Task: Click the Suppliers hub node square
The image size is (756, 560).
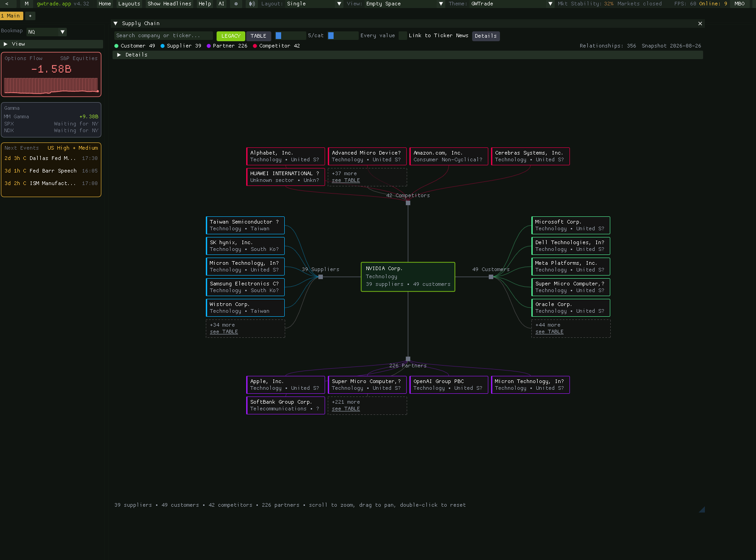Action: click(x=321, y=277)
